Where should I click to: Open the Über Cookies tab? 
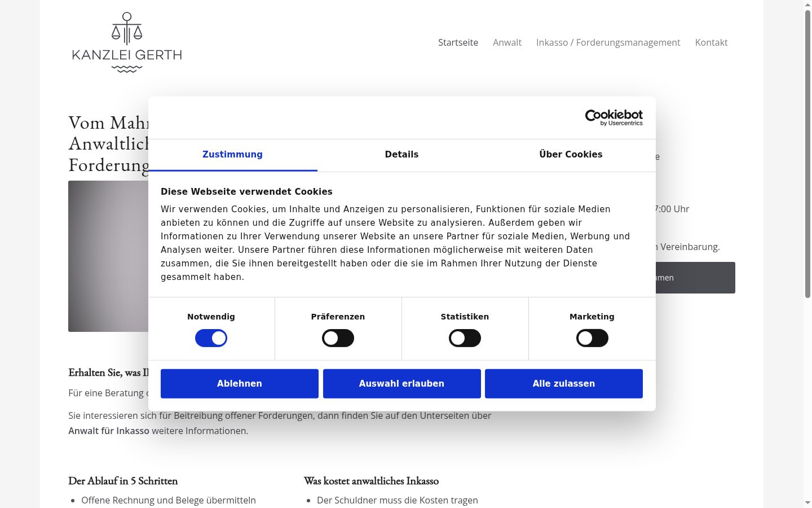(571, 155)
